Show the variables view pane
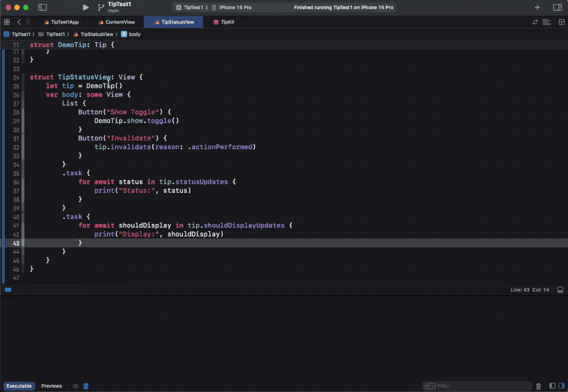Screen dimensions: 568x392 coord(552,386)
